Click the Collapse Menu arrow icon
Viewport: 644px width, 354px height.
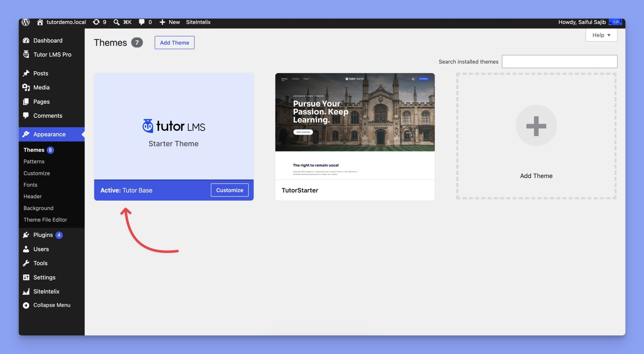26,305
